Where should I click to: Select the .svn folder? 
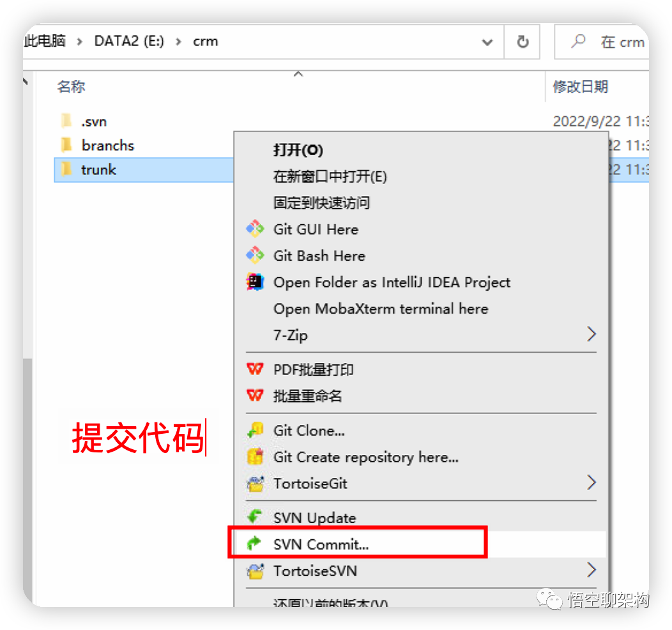94,121
